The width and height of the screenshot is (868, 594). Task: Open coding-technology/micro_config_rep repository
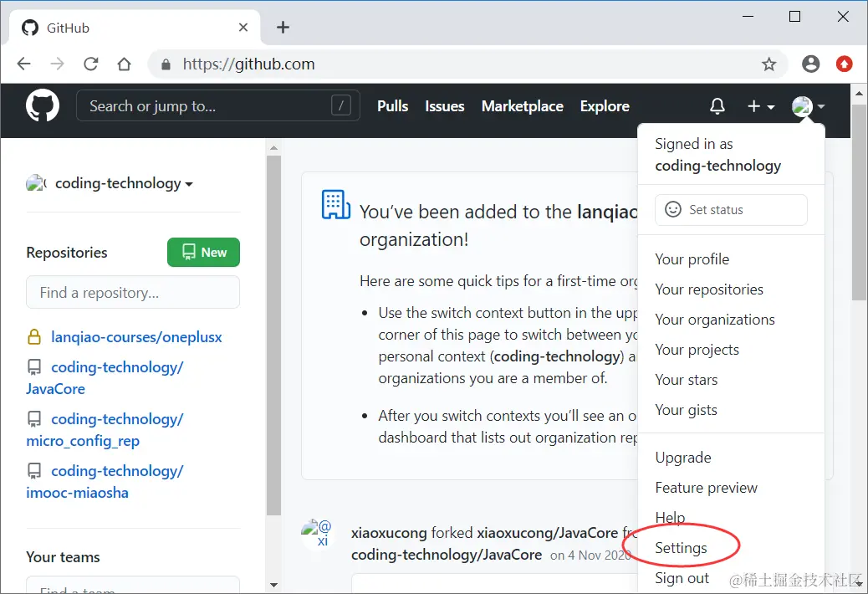(x=105, y=429)
